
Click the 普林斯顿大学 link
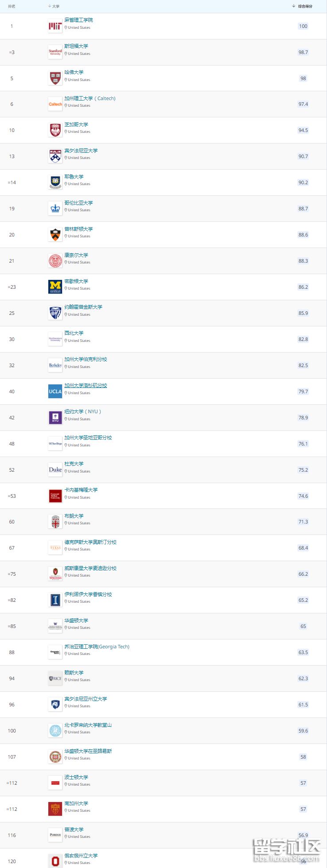coord(78,229)
